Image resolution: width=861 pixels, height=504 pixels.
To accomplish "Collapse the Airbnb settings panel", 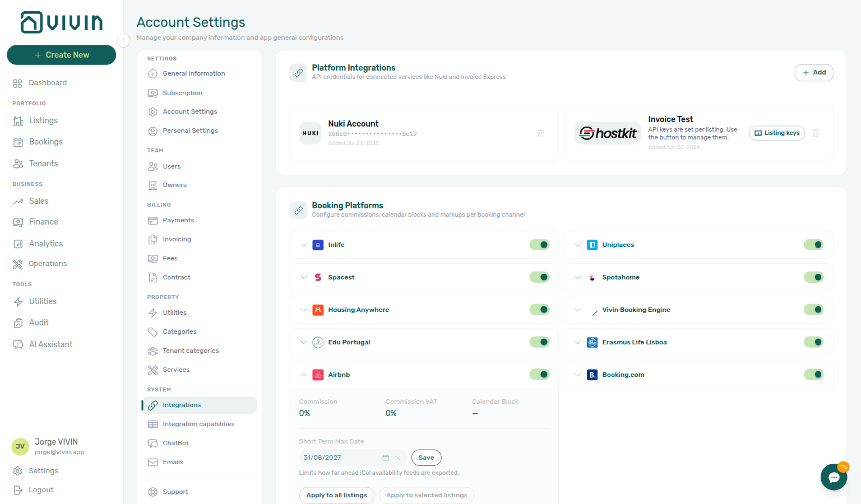I will click(304, 375).
